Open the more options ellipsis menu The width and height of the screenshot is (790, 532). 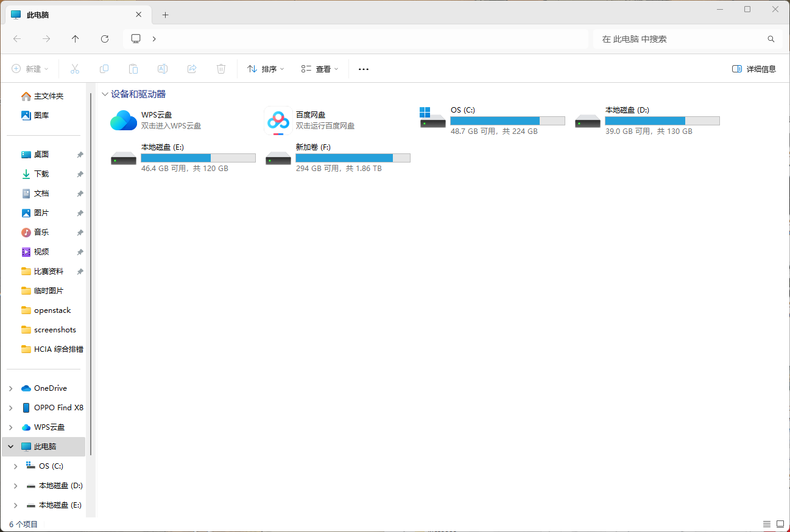click(364, 69)
